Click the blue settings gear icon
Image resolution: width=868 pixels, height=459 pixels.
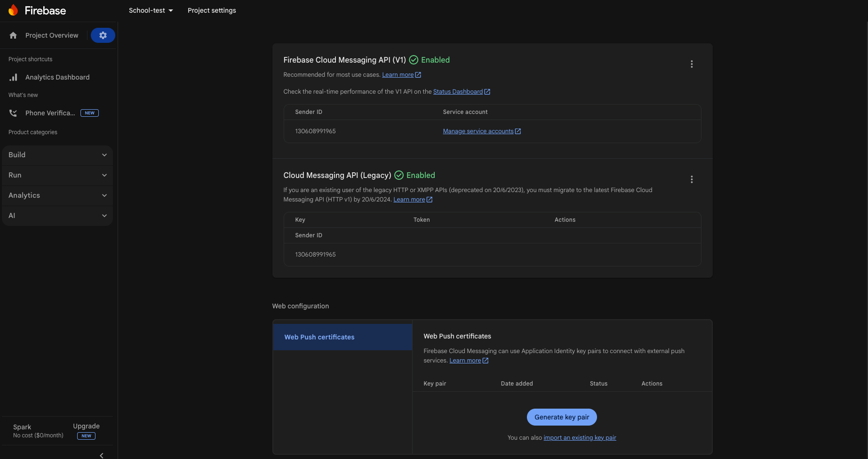click(x=103, y=35)
